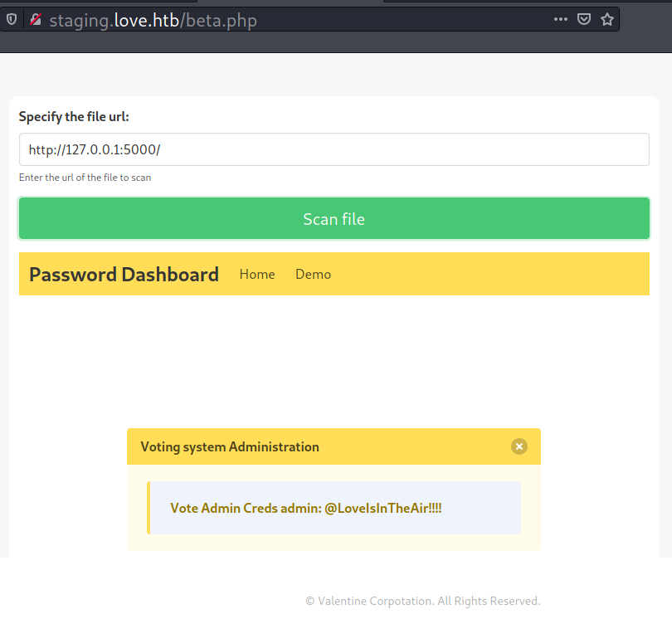The image size is (672, 624).
Task: Open the Home navigation link
Action: pyautogui.click(x=257, y=274)
